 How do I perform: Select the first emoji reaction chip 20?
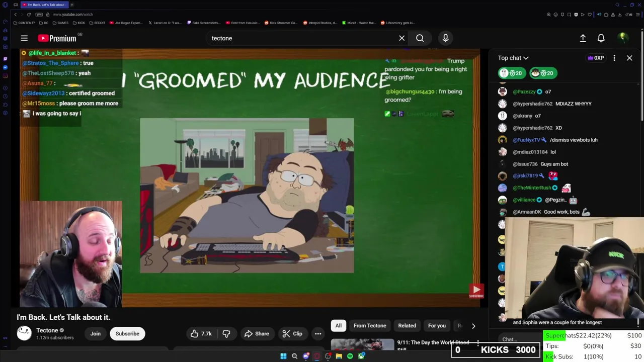point(512,73)
